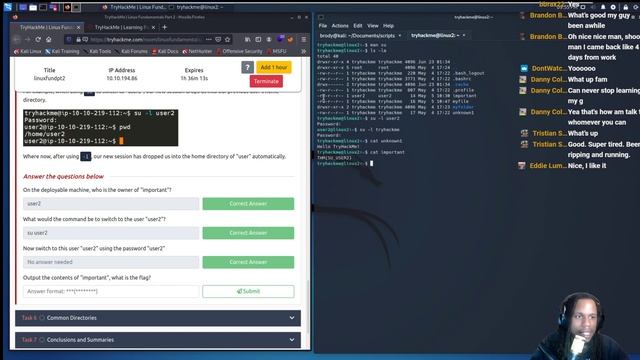
Task: Click the question mark help button
Action: tap(247, 67)
